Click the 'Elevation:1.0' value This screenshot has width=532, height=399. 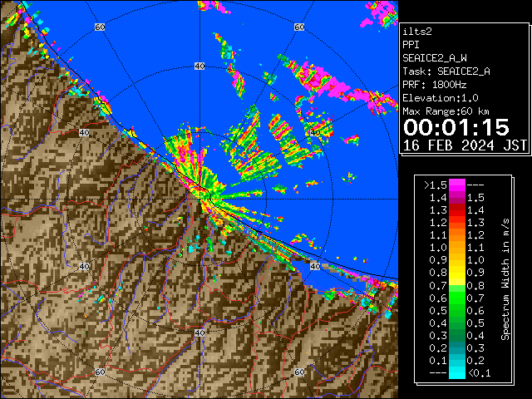441,98
